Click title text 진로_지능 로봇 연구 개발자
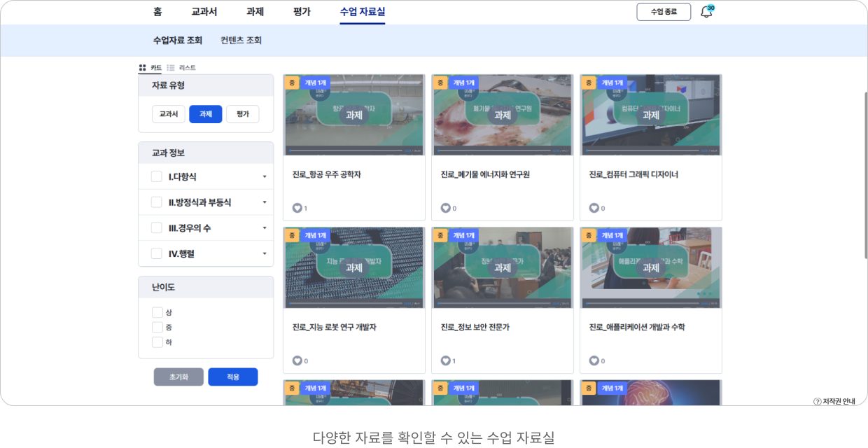Screen dimensions: 868x448 point(335,327)
